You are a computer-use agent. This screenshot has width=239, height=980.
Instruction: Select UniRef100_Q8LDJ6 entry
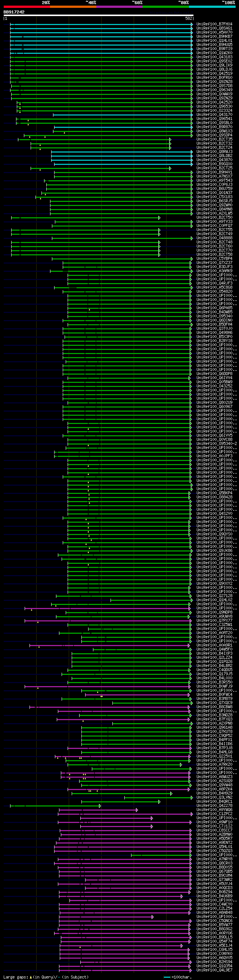tap(214, 69)
